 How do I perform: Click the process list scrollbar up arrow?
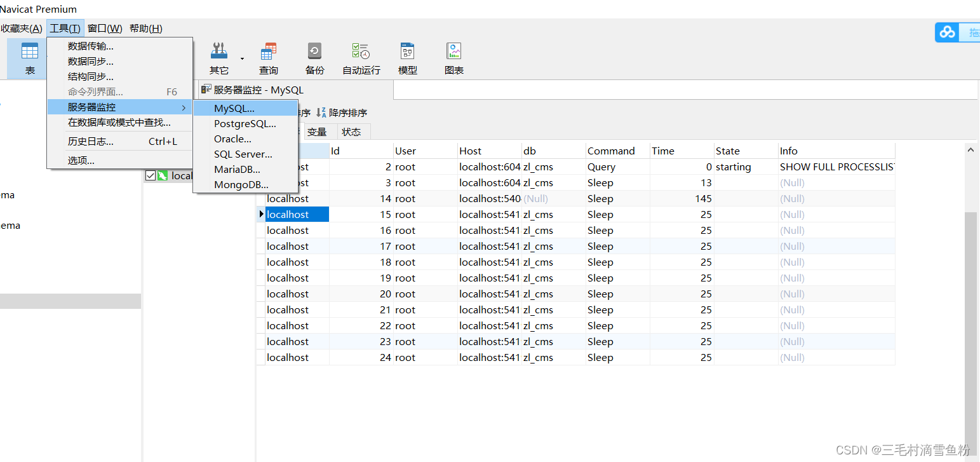pyautogui.click(x=970, y=150)
